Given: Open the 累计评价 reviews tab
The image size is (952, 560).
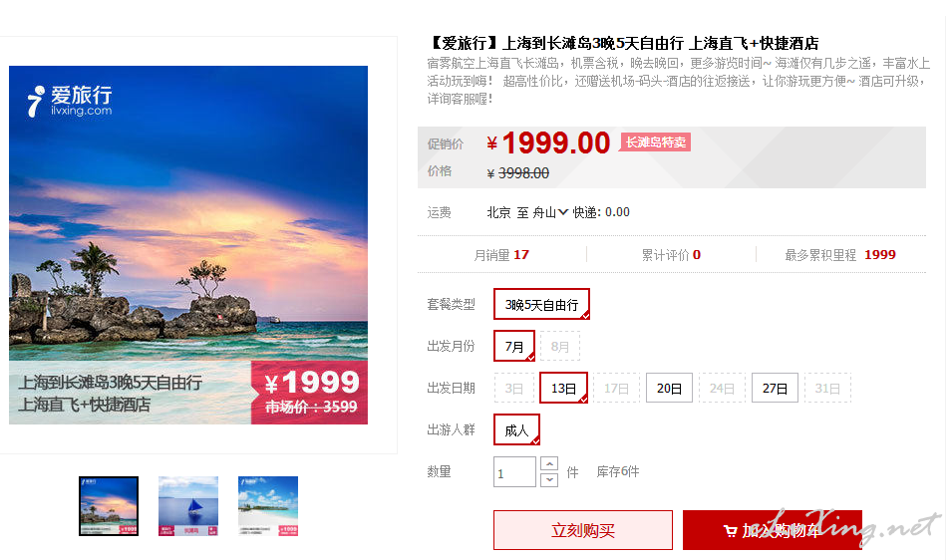Looking at the screenshot, I should (x=671, y=255).
